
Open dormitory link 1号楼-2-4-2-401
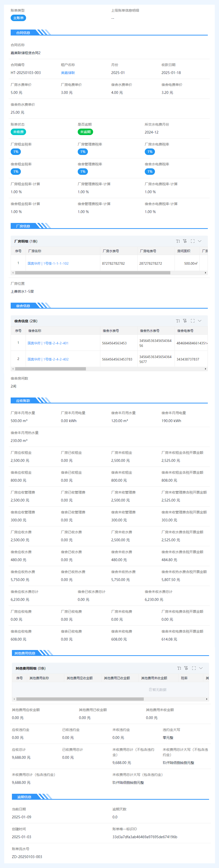48,343
